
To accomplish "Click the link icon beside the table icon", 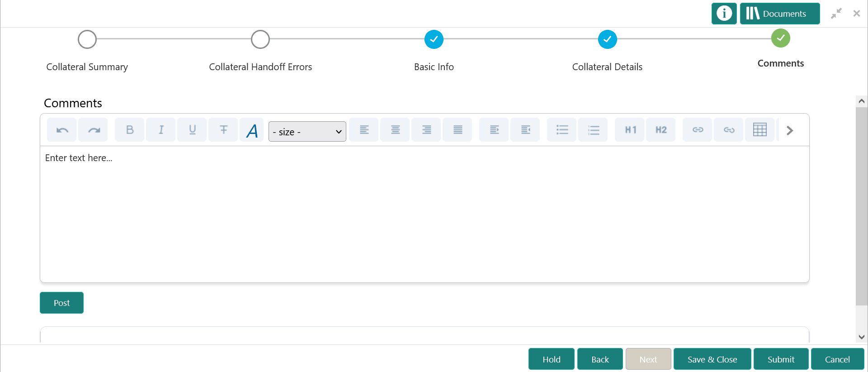I will [729, 130].
